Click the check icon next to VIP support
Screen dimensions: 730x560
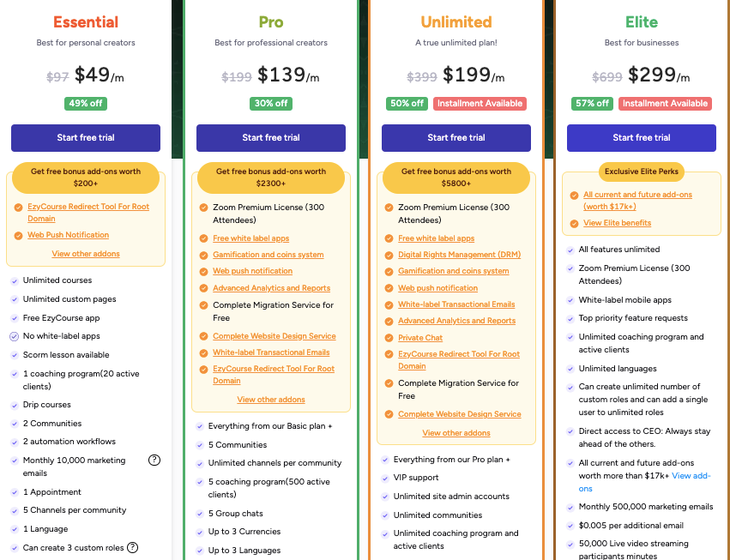coord(385,478)
